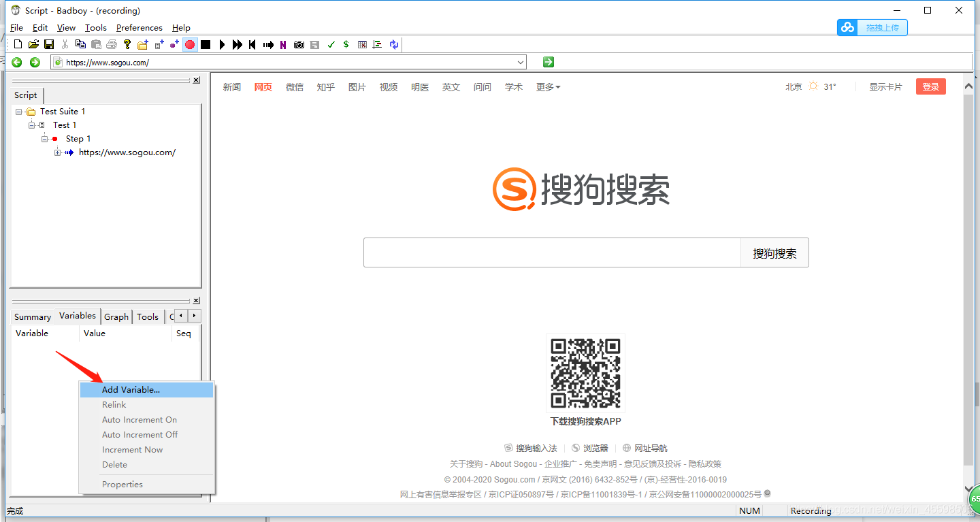
Task: Click the Variable column header
Action: (45, 333)
